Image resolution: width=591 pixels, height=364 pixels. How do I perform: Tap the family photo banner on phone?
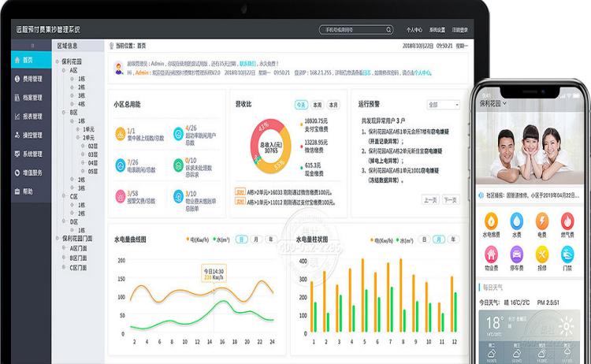click(530, 149)
